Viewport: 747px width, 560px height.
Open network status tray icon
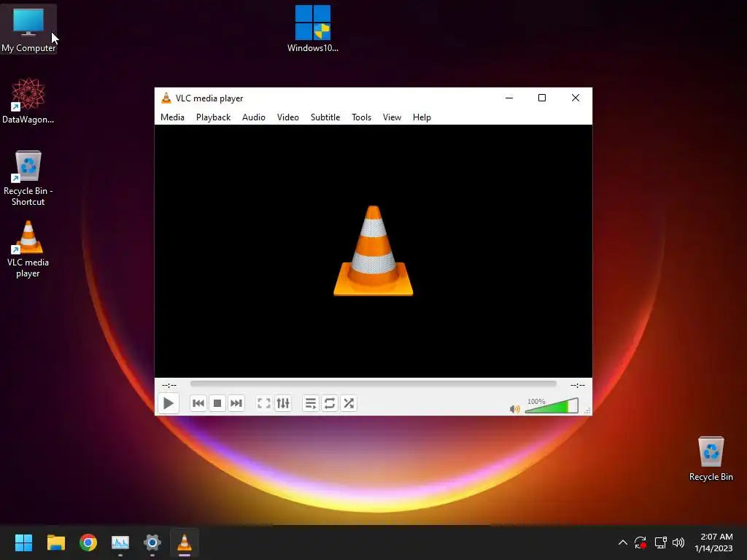click(x=660, y=542)
